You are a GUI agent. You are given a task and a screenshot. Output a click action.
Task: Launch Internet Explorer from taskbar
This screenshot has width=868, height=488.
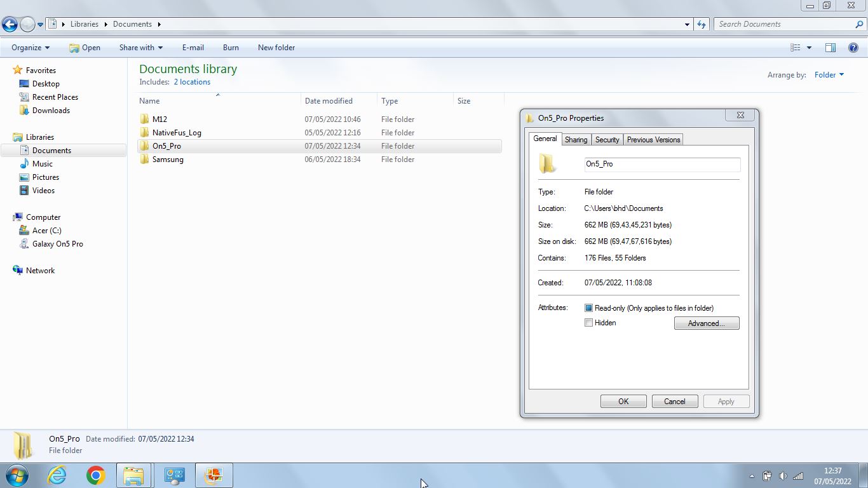pyautogui.click(x=57, y=475)
